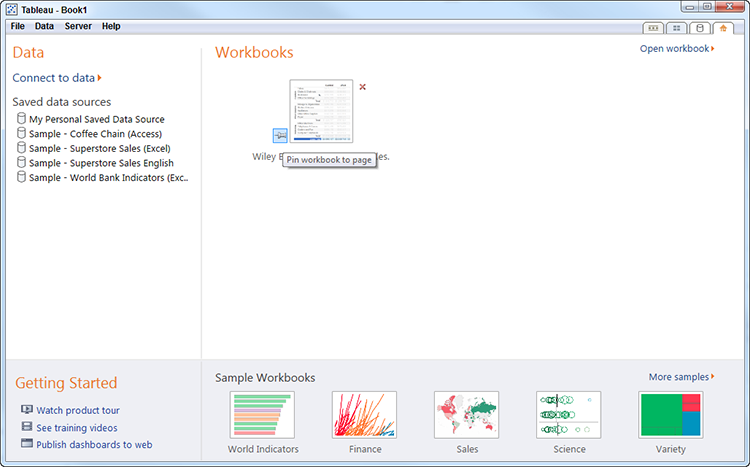
Task: Click the database icon for Superstore Sales (Excel)
Action: pyautogui.click(x=21, y=147)
